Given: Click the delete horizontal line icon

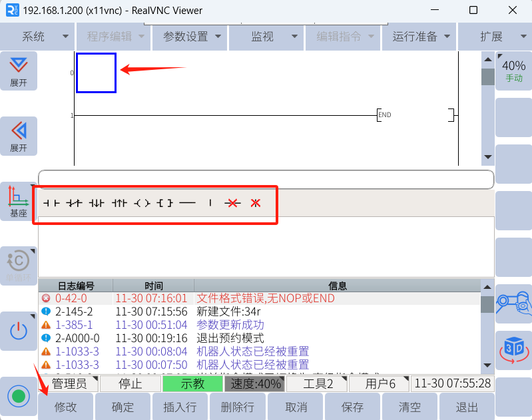Looking at the screenshot, I should click(232, 203).
